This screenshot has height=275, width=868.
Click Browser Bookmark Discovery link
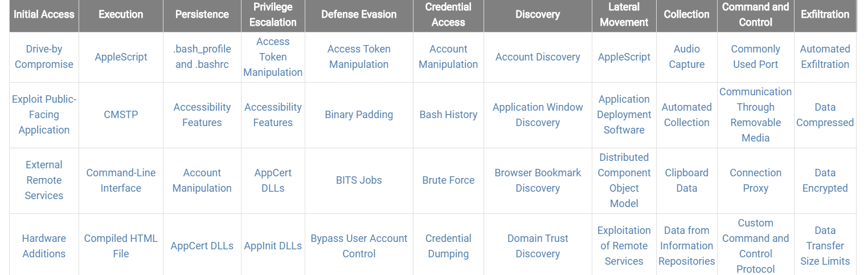[x=538, y=180]
